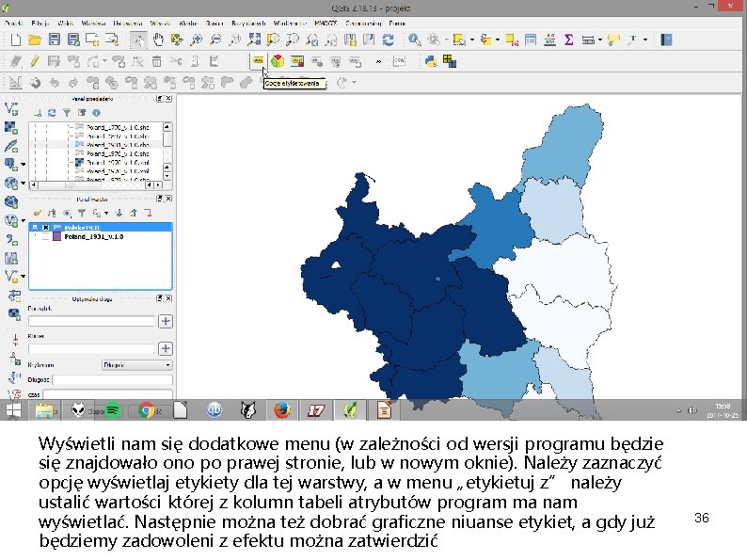Viewport: 747px width, 560px height.
Task: Open the Widok menu
Action: pos(65,23)
